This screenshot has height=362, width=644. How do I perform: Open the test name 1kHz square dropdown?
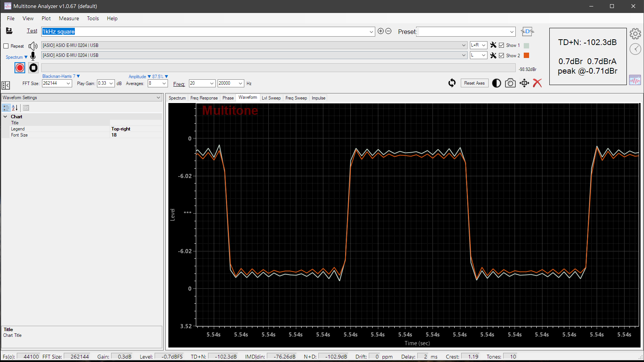[x=371, y=32]
